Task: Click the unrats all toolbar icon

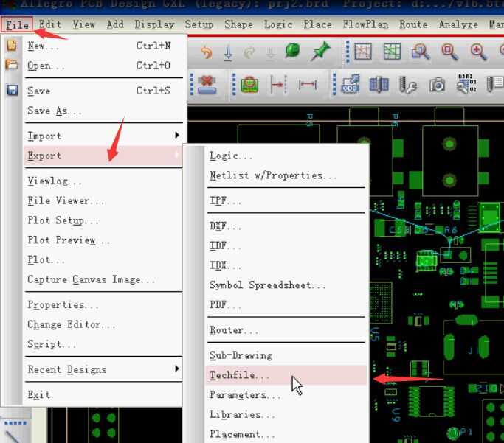Action: point(363,52)
